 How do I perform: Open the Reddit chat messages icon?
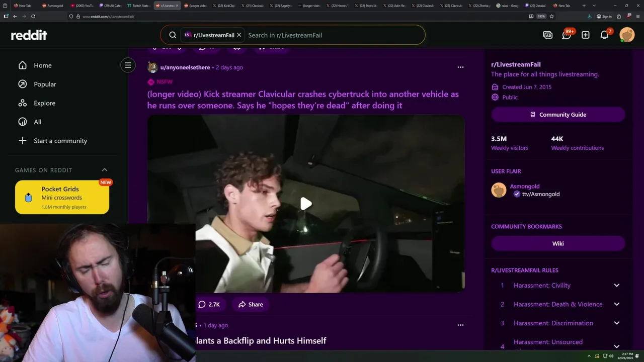tap(567, 35)
